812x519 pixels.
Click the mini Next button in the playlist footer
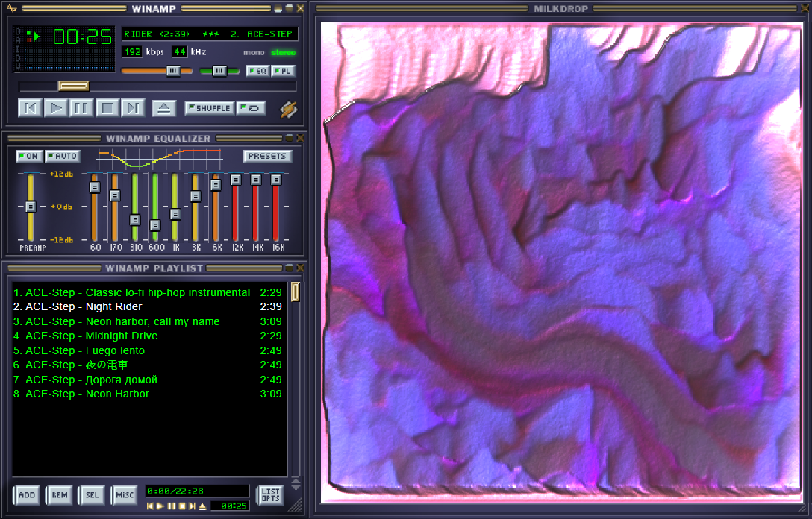point(192,506)
